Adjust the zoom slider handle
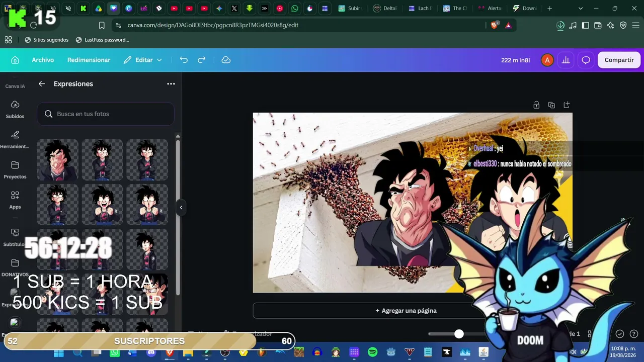This screenshot has width=644, height=362. pyautogui.click(x=459, y=334)
